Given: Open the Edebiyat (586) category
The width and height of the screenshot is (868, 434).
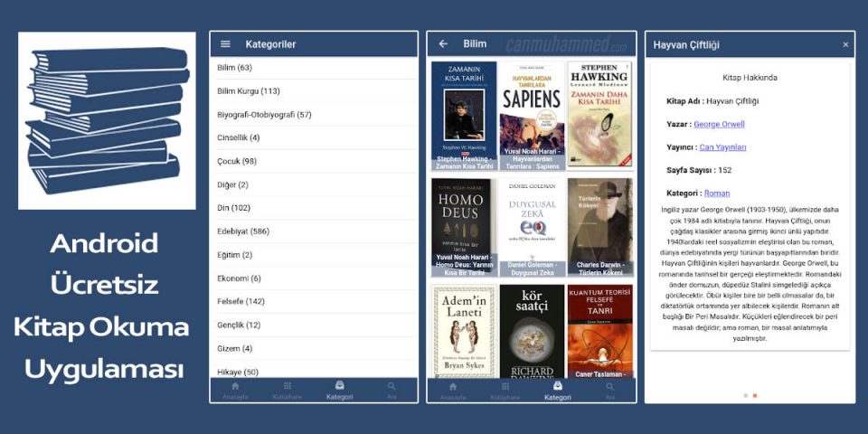Looking at the screenshot, I should point(314,231).
